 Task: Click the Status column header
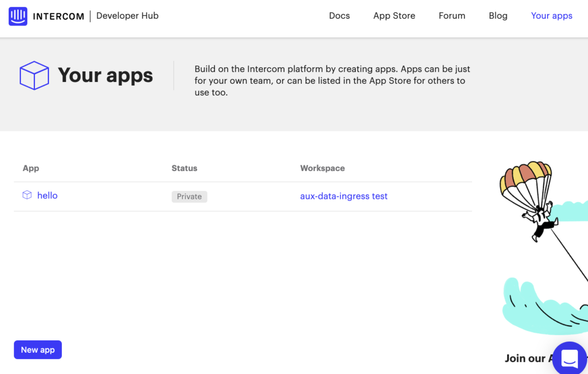point(184,168)
